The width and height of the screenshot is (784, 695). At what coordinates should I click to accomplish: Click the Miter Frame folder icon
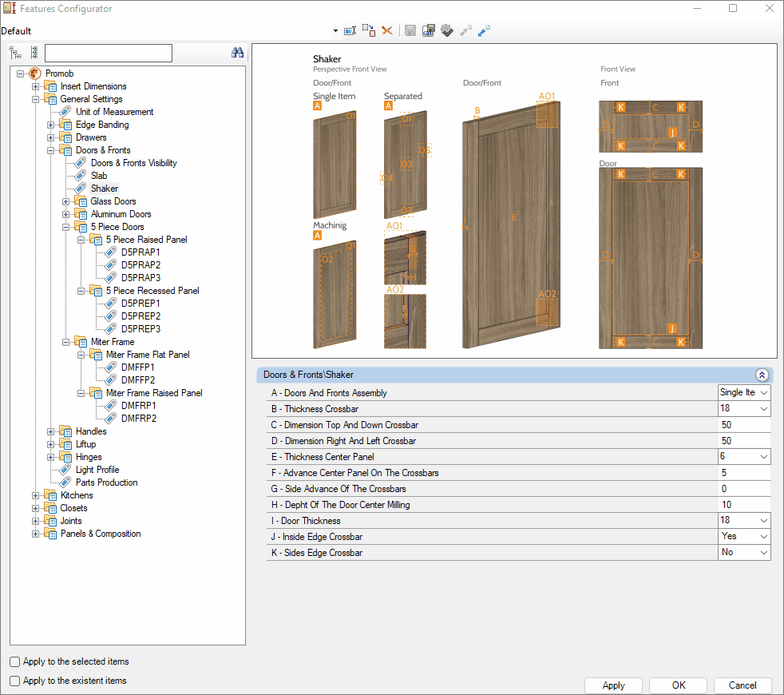[x=81, y=342]
